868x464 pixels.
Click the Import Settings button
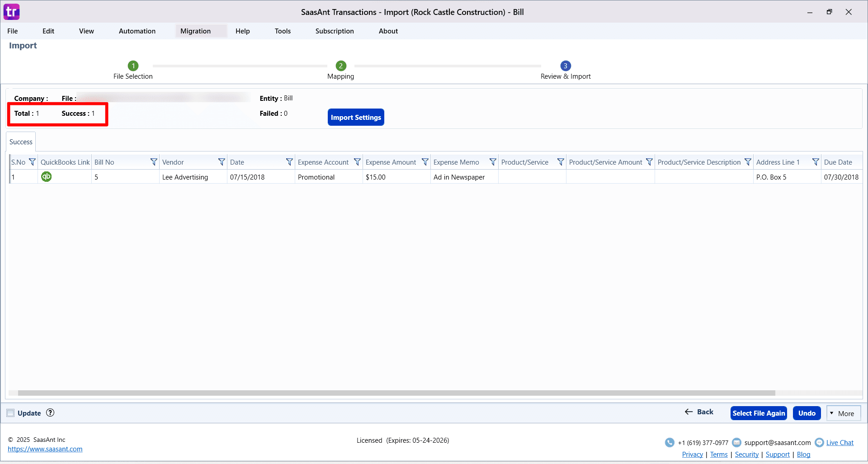pyautogui.click(x=356, y=117)
